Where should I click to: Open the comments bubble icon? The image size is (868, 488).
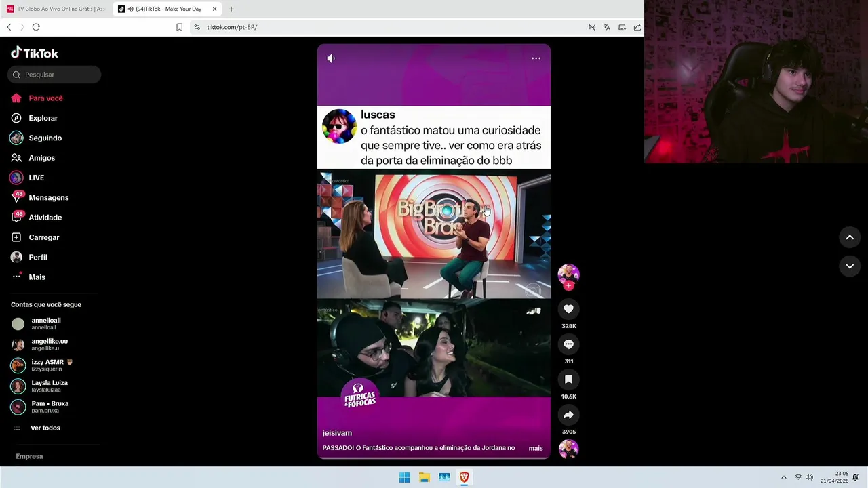pyautogui.click(x=568, y=344)
